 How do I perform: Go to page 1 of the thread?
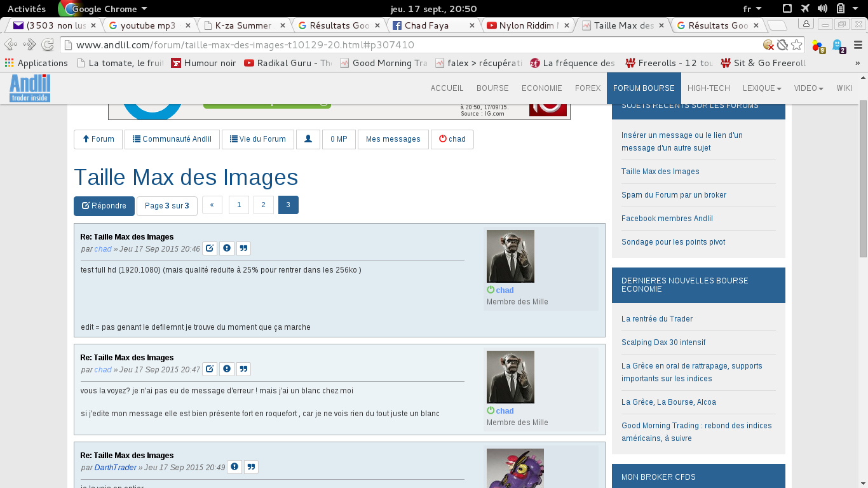[239, 205]
